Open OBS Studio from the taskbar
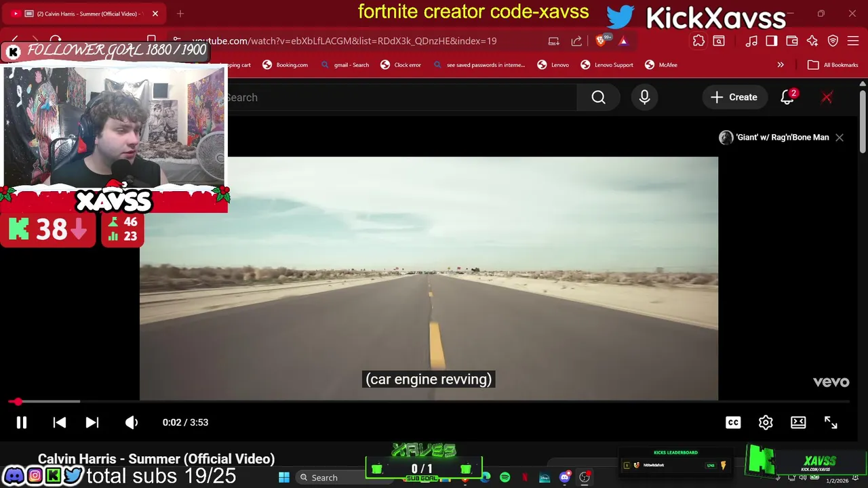The width and height of the screenshot is (868, 488). 585,478
